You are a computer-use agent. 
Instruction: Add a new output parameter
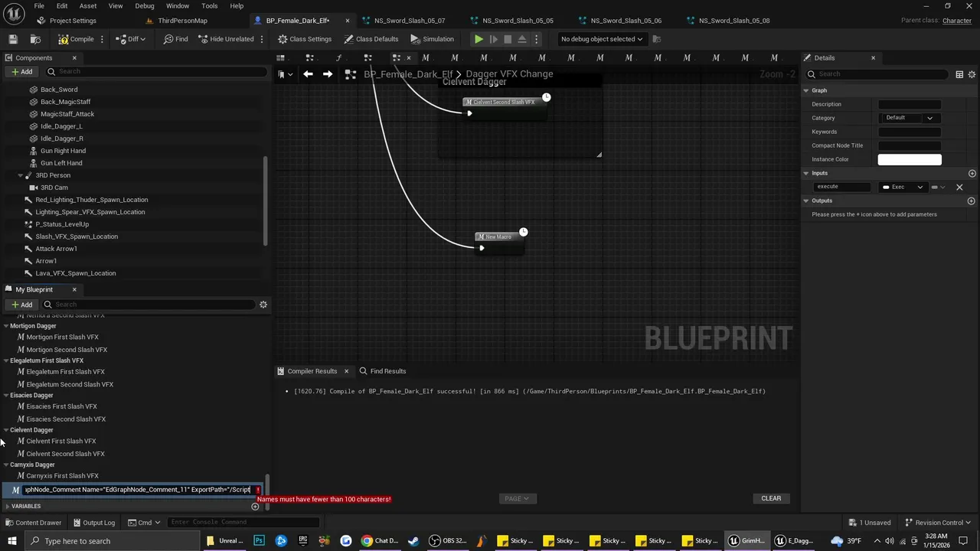tap(972, 201)
